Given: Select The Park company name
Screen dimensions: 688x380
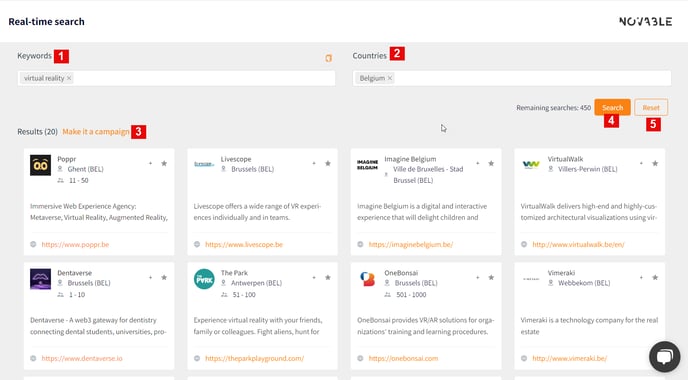Looking at the screenshot, I should (234, 273).
